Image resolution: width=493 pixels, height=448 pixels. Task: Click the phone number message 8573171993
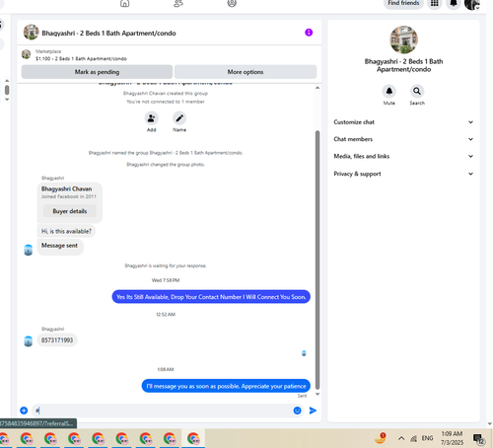[x=57, y=340]
